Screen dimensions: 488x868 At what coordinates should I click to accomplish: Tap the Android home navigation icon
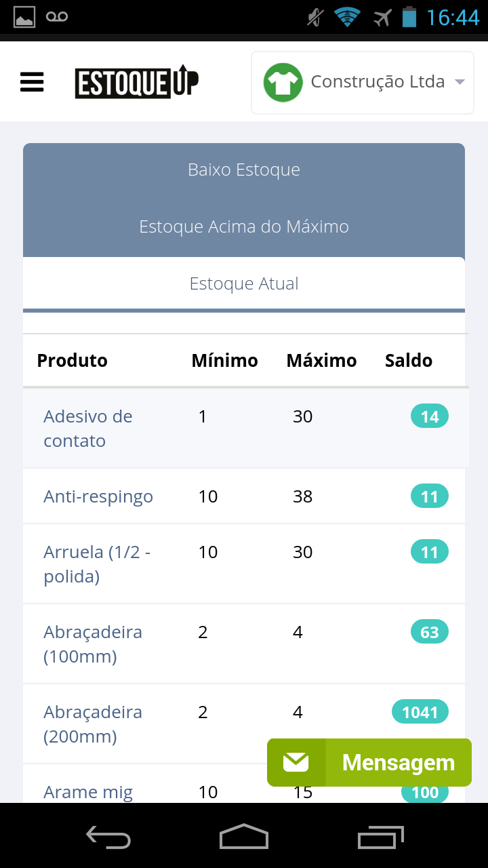[244, 837]
